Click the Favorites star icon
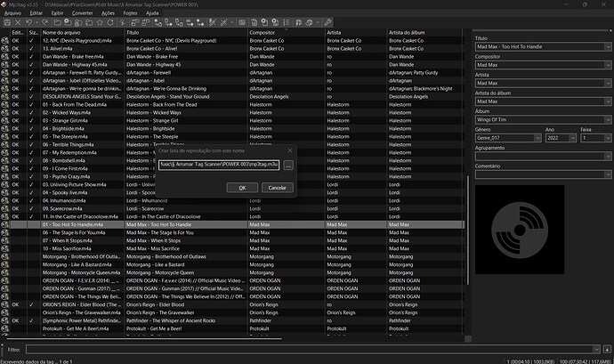Image resolution: width=614 pixels, height=364 pixels. click(100, 22)
